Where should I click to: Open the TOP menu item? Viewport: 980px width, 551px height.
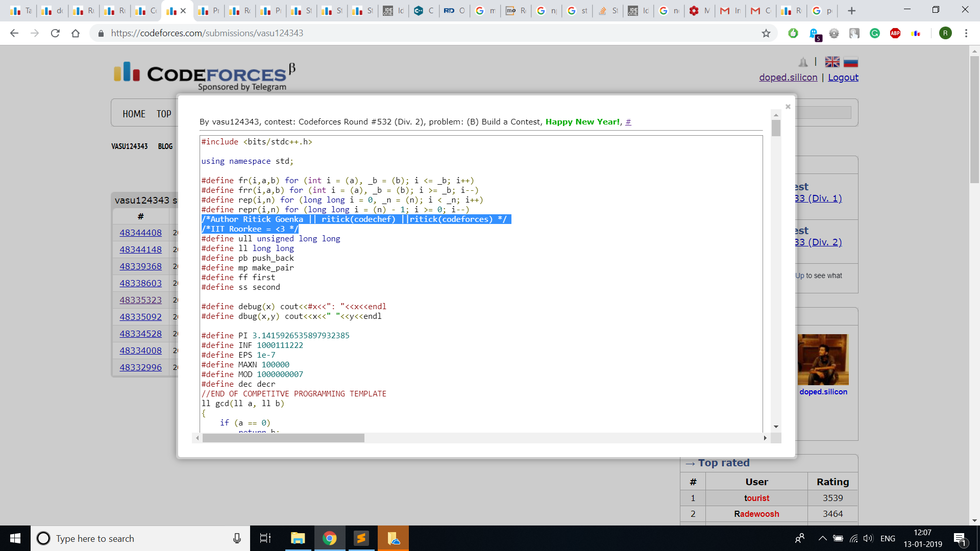pos(164,114)
